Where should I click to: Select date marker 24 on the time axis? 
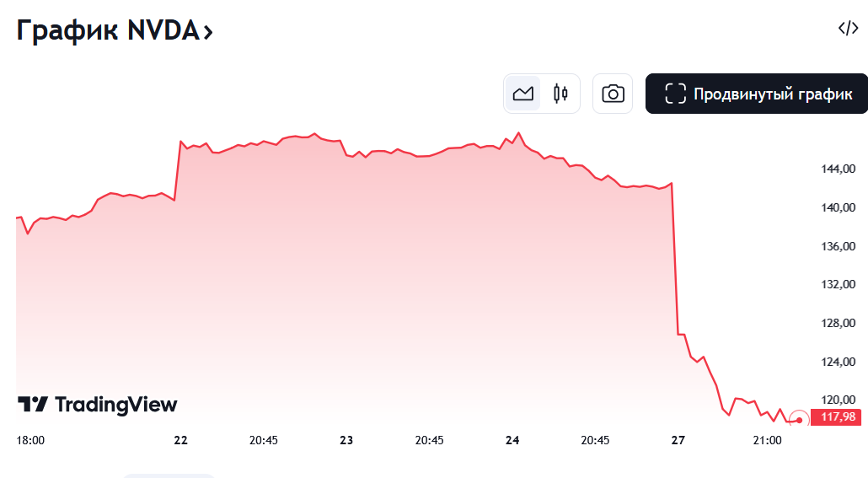[x=512, y=440]
